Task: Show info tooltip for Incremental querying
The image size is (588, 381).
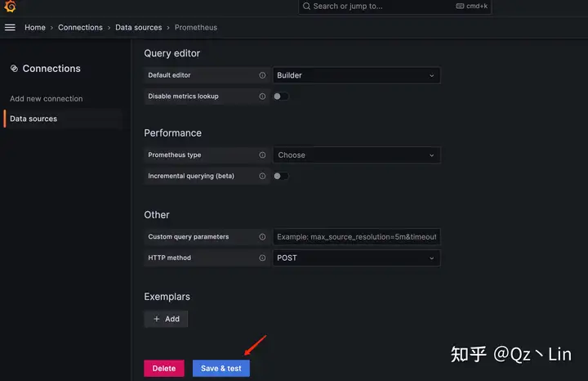Action: tap(262, 176)
